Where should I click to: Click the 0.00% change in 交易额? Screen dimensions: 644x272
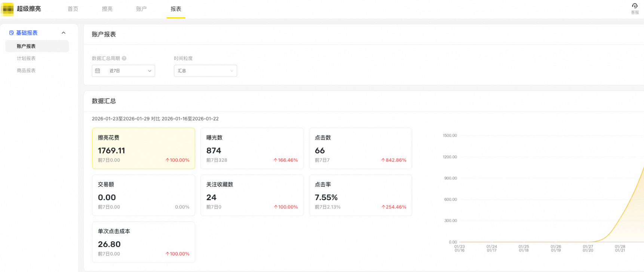pos(182,207)
